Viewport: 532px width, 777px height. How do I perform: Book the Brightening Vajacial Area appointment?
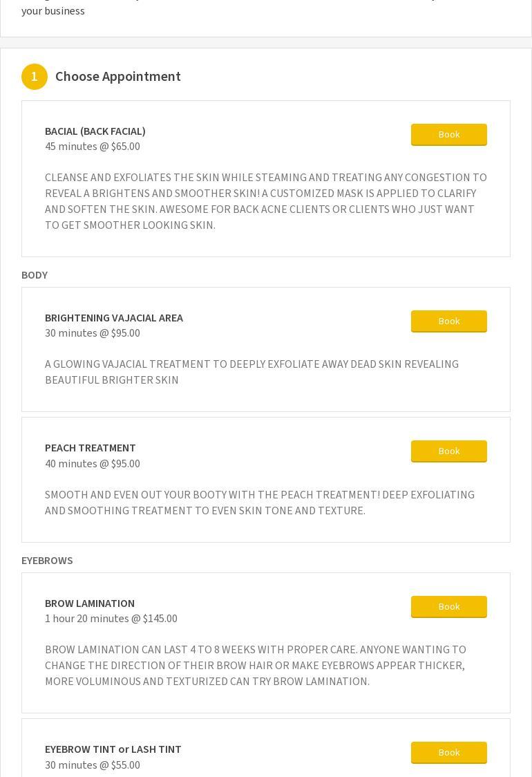(449, 321)
